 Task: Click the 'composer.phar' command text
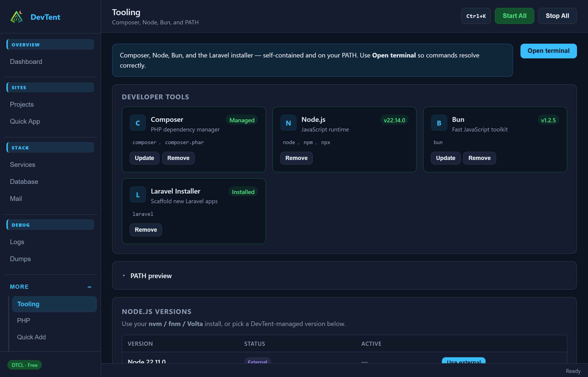[184, 142]
